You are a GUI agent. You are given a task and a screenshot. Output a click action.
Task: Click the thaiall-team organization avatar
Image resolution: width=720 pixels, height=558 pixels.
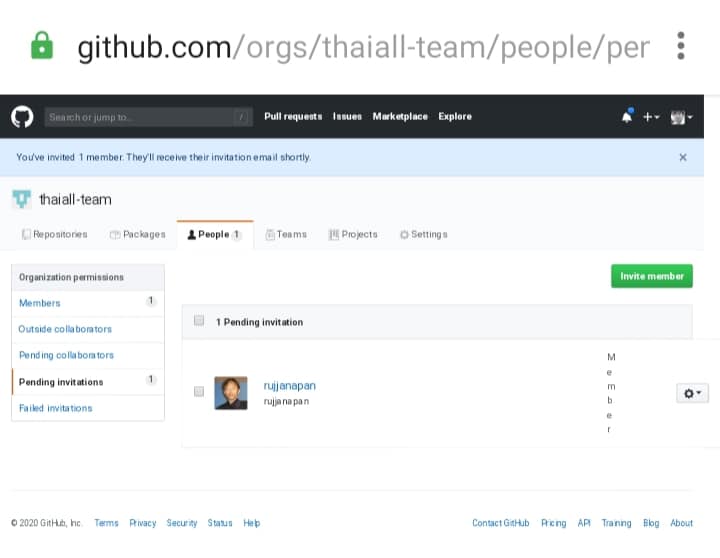(22, 199)
